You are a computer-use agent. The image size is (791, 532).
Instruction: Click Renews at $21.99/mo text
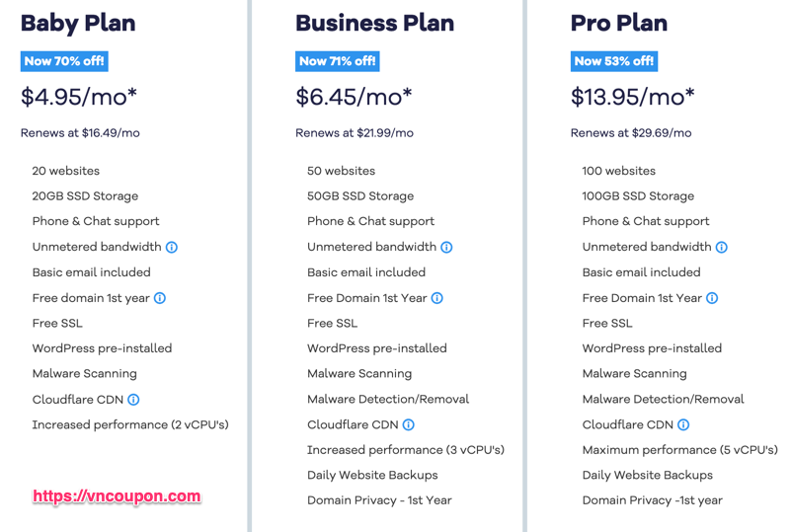[x=355, y=133]
